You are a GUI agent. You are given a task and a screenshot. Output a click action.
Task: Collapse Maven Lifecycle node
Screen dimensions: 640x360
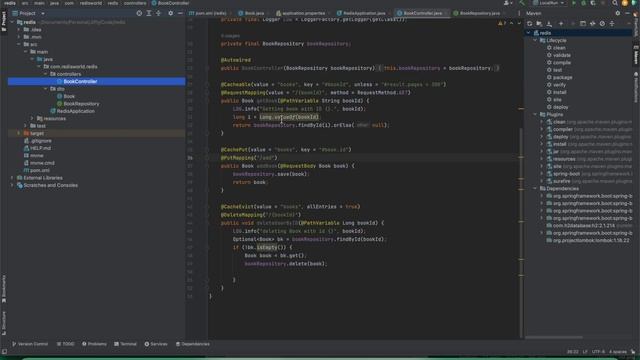coord(535,40)
